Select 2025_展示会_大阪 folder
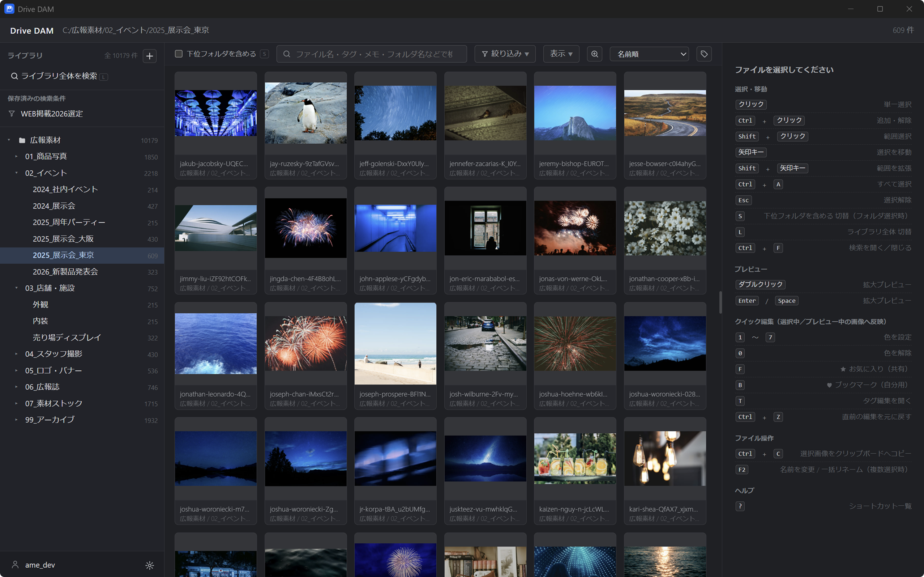The image size is (924, 577). coord(82,239)
